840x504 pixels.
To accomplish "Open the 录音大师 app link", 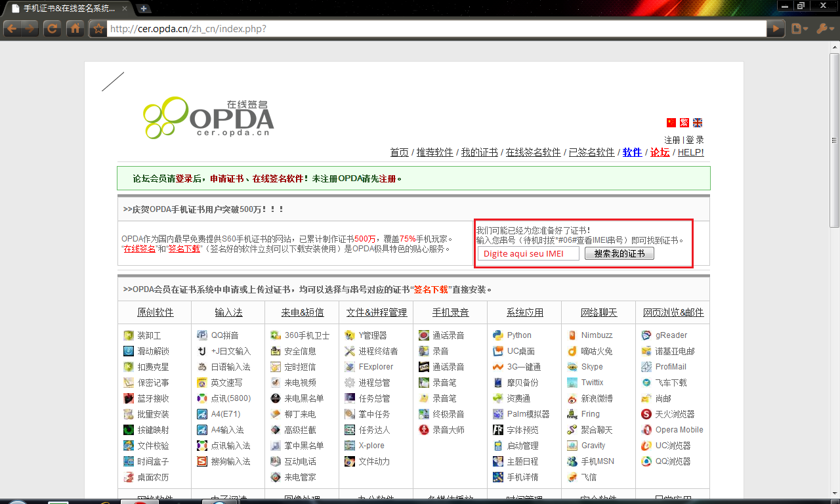I will click(448, 430).
